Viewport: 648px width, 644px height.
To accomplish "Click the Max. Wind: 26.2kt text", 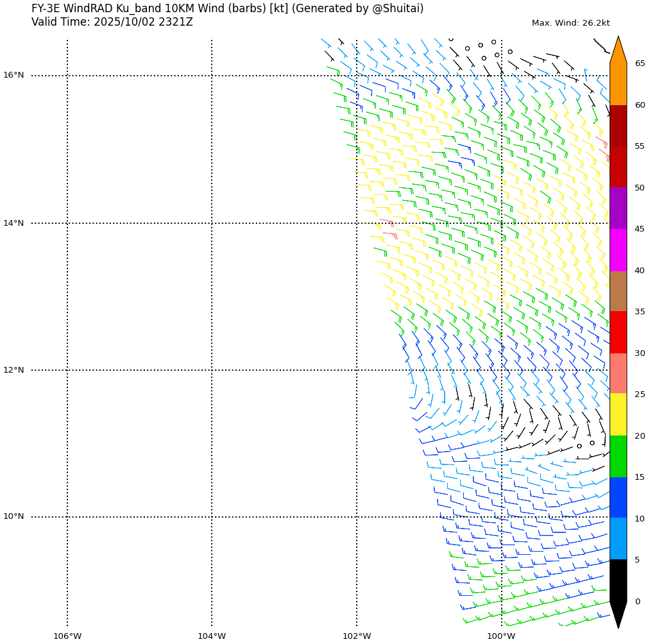I will tap(570, 23).
